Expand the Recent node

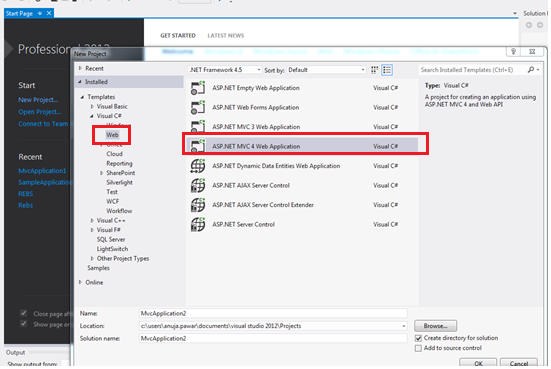[x=80, y=69]
